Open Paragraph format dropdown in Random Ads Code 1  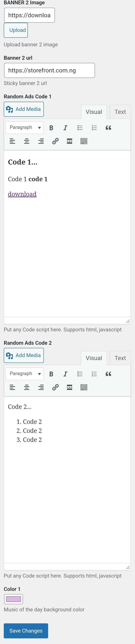25,127
